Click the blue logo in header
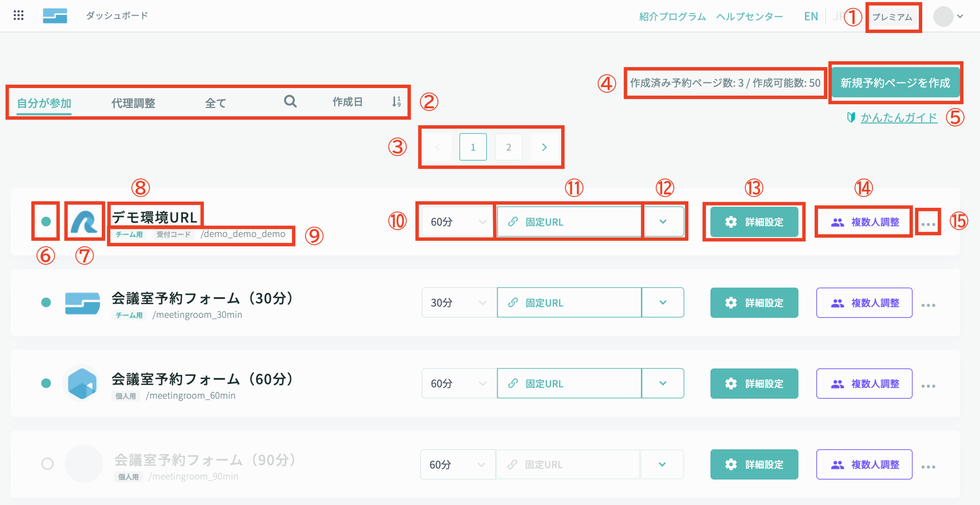The image size is (980, 505). pyautogui.click(x=55, y=16)
